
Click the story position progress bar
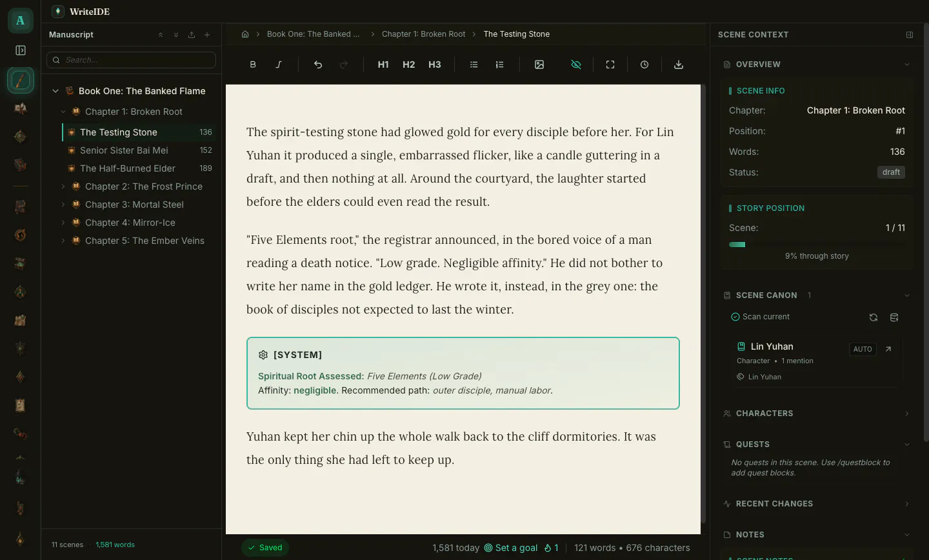coord(817,245)
